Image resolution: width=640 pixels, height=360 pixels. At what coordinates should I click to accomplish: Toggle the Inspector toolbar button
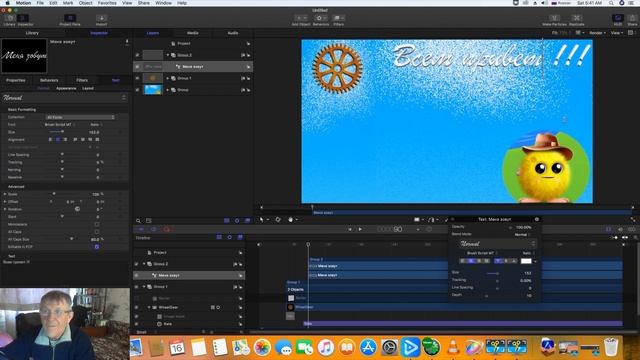tap(23, 18)
